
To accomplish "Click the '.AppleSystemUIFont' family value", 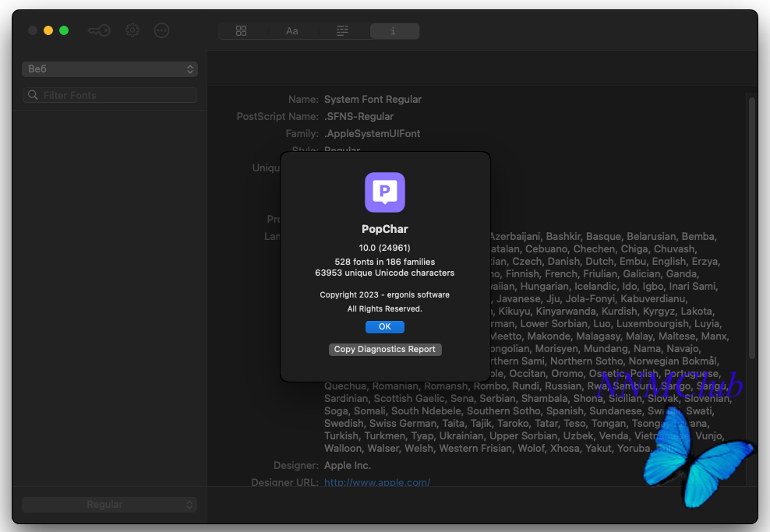I will coord(373,134).
